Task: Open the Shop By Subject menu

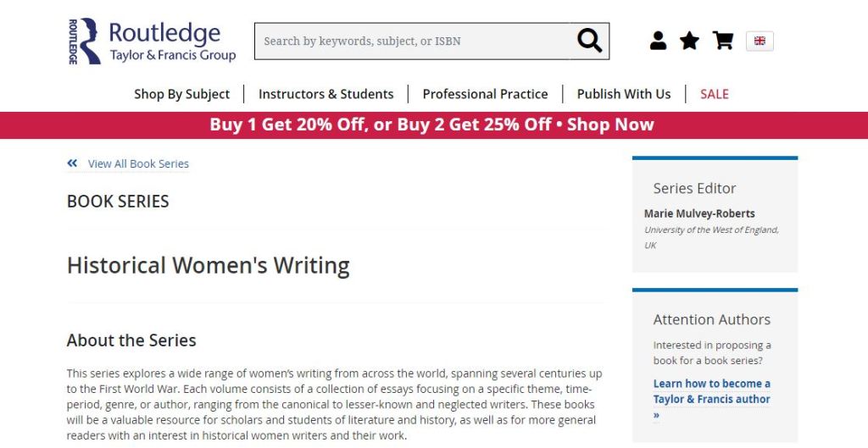Action: coord(181,94)
